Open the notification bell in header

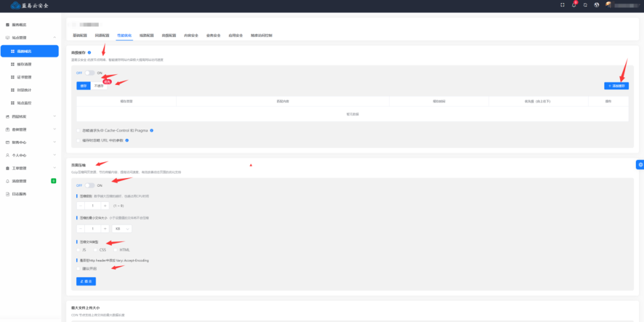(574, 5)
